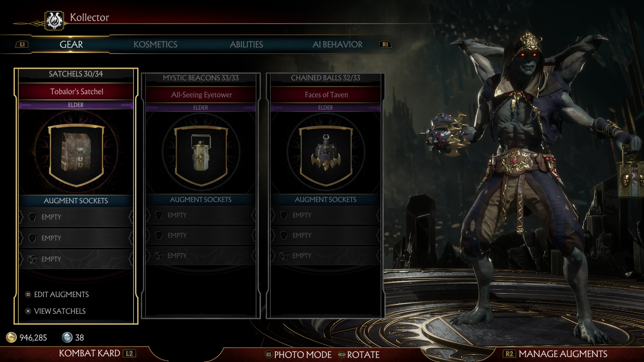Click the L1 shoulder button icon
644x362 pixels.
22,44
